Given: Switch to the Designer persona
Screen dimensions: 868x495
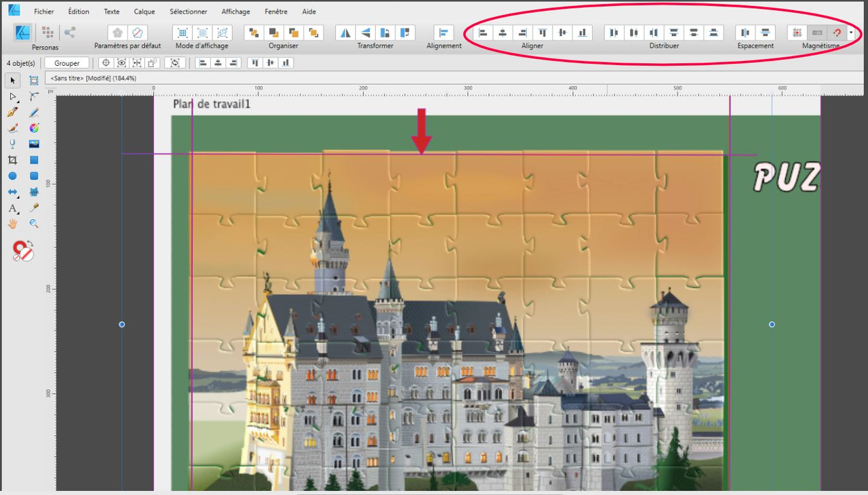Looking at the screenshot, I should (23, 32).
